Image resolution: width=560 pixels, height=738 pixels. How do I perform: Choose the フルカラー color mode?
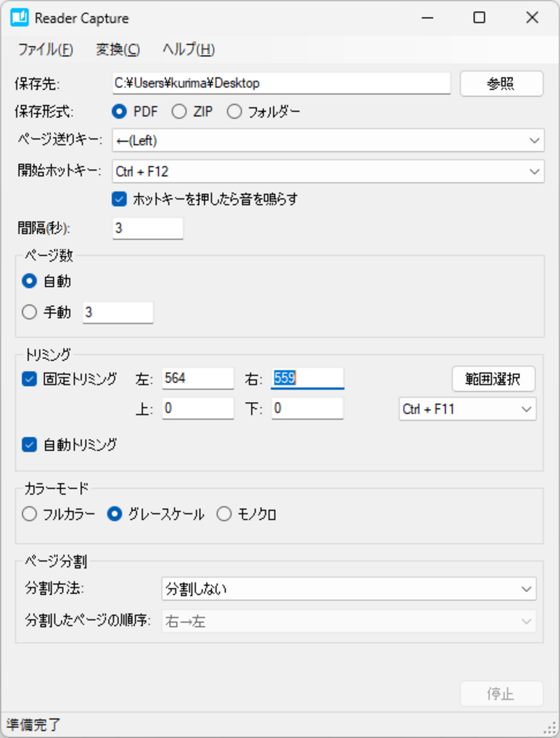29,514
